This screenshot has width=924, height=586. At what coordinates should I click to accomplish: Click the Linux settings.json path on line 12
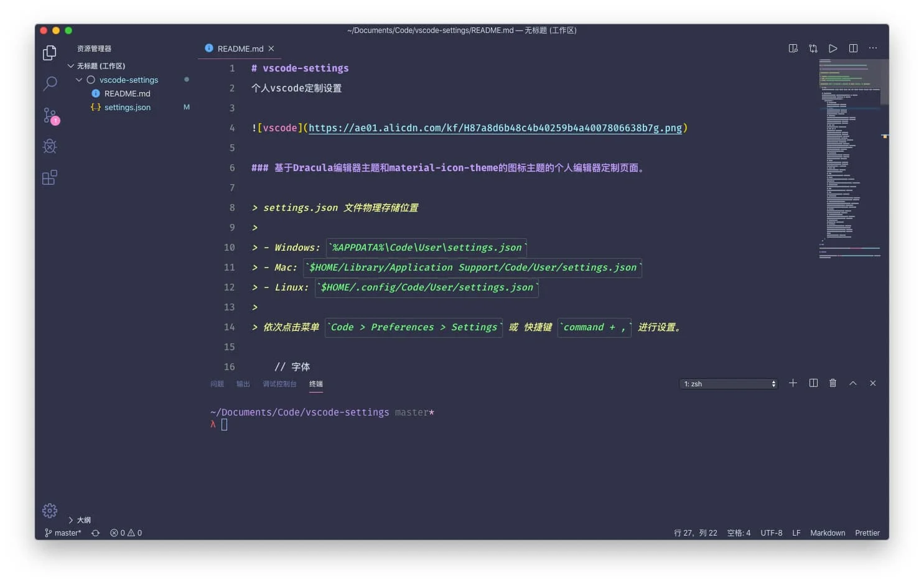tap(427, 287)
